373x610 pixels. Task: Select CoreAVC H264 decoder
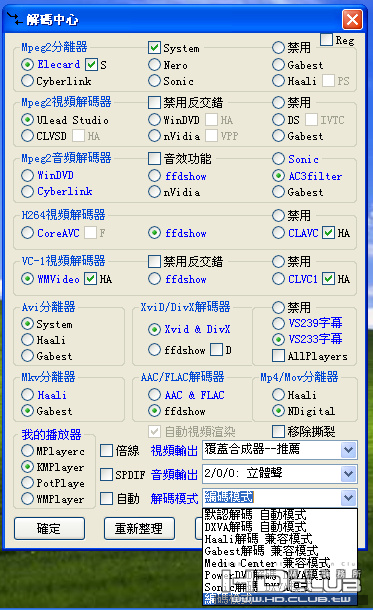[x=27, y=233]
